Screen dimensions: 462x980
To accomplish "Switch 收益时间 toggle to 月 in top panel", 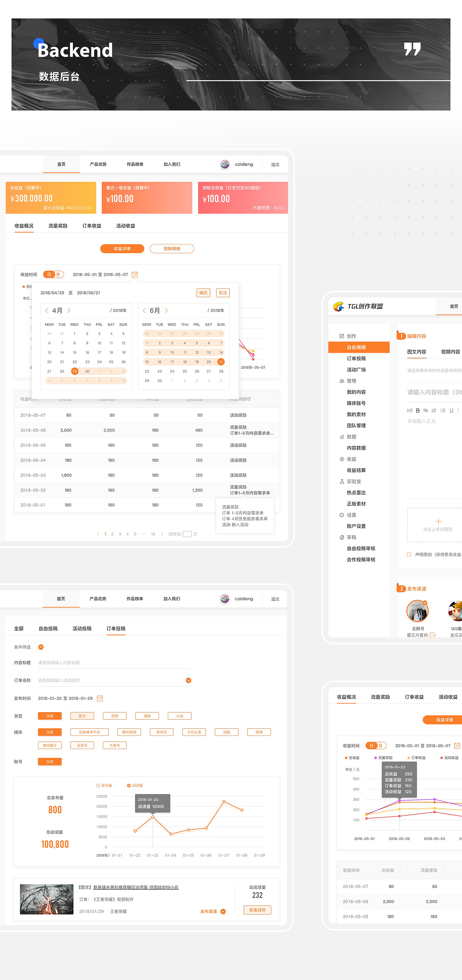I will pyautogui.click(x=58, y=274).
